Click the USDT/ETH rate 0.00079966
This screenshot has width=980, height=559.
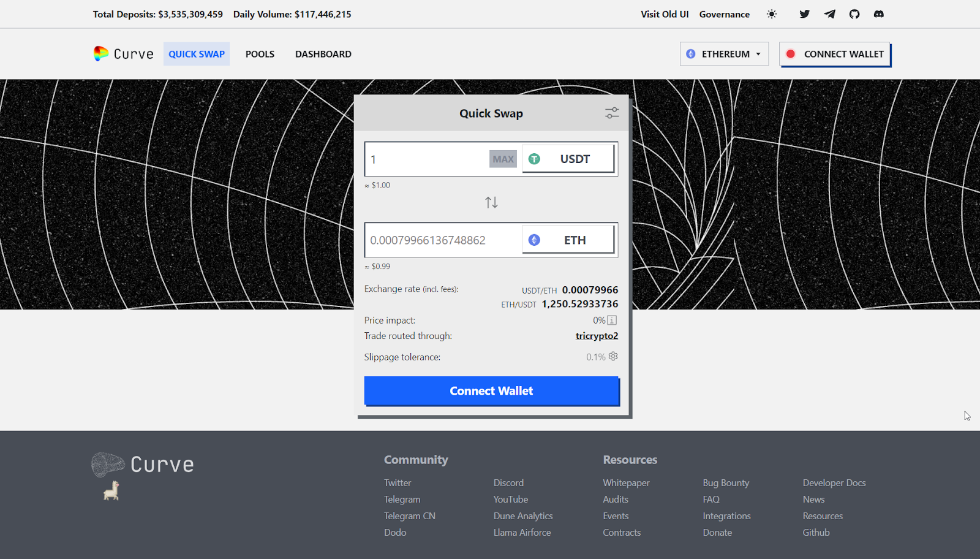coord(590,290)
